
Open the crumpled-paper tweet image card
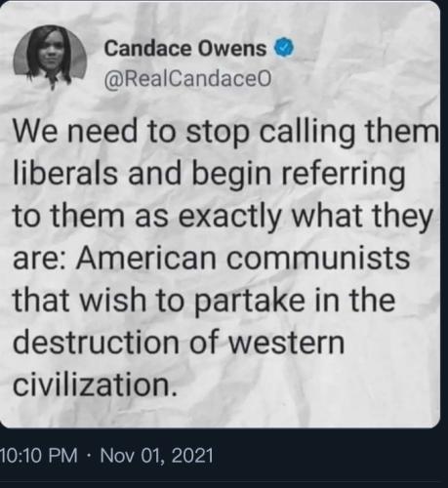coord(220,215)
